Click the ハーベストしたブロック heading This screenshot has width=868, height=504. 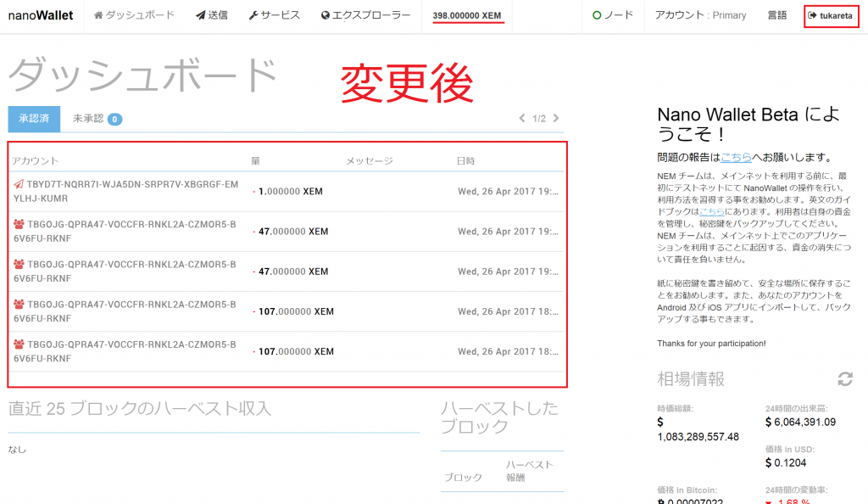(x=499, y=417)
